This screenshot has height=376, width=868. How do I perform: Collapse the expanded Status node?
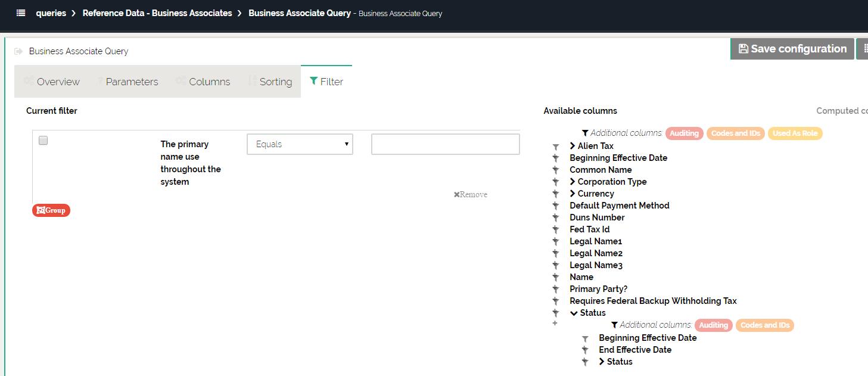pyautogui.click(x=574, y=313)
